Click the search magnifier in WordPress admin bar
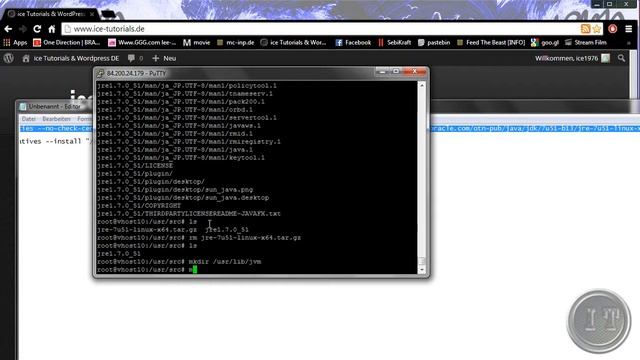640x360 pixels. click(621, 58)
